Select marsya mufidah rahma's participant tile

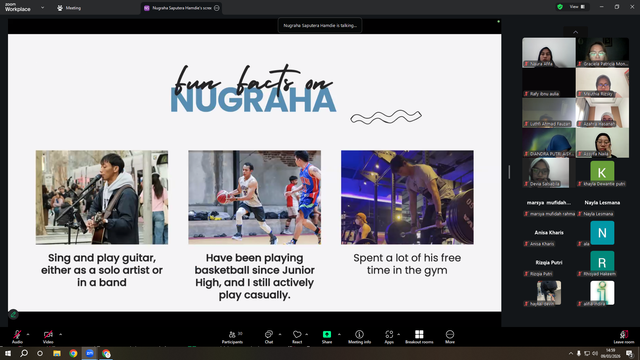coord(549,203)
